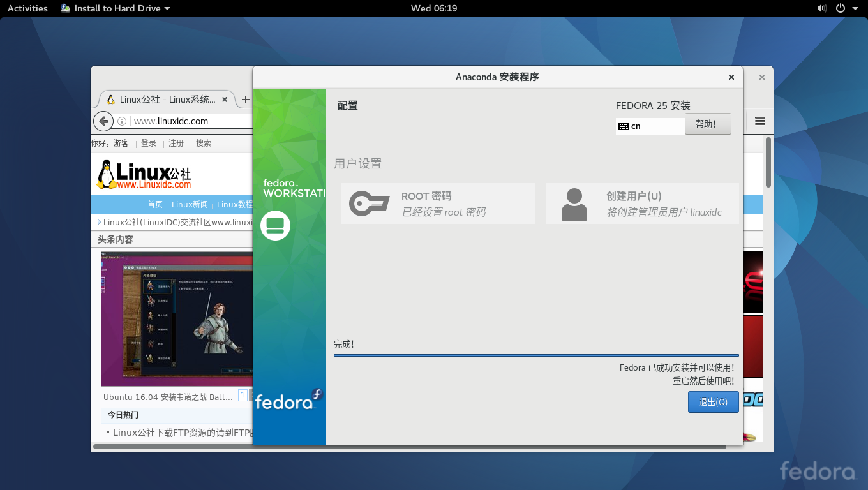Close the Anaconda installer dialog
This screenshot has height=490, width=868.
coord(731,77)
